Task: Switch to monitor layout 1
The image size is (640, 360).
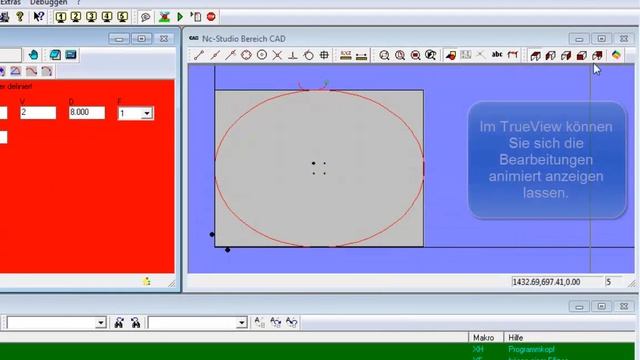Action: [60, 17]
